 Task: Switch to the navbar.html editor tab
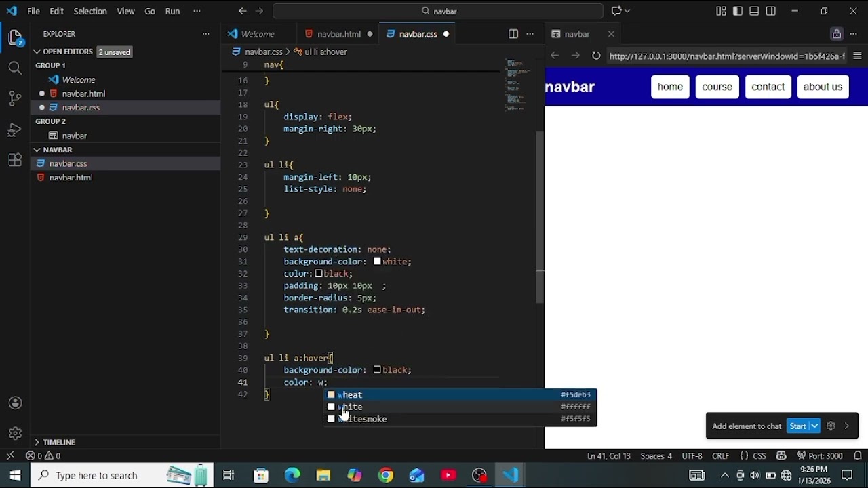[339, 34]
